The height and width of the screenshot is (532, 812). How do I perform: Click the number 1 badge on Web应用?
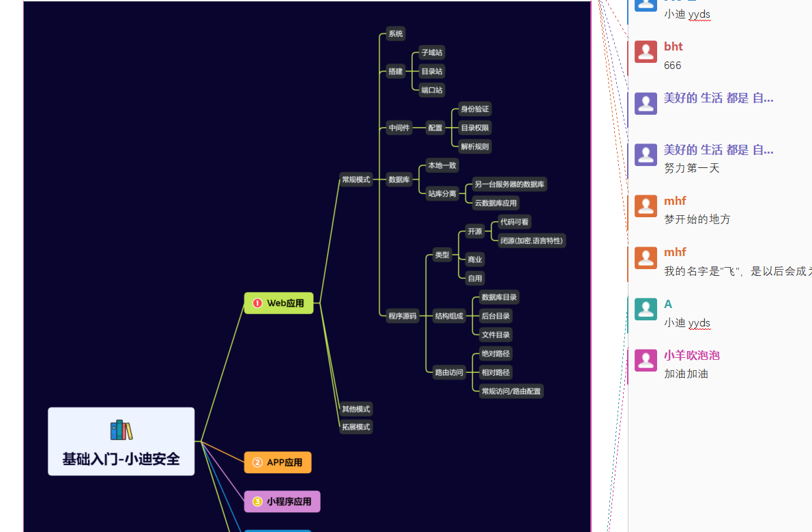click(257, 303)
